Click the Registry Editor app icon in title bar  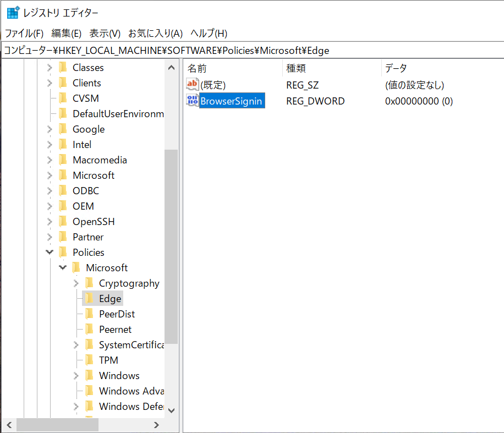[x=13, y=13]
